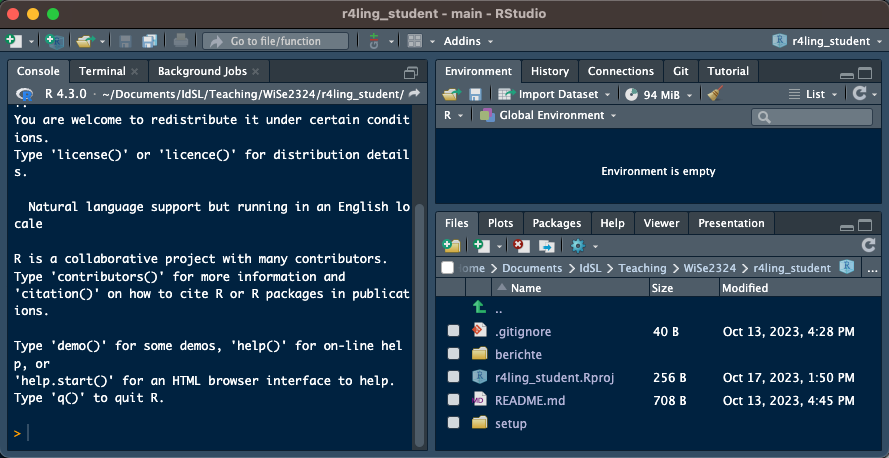This screenshot has height=458, width=889.
Task: Click the Save document icon
Action: [125, 41]
